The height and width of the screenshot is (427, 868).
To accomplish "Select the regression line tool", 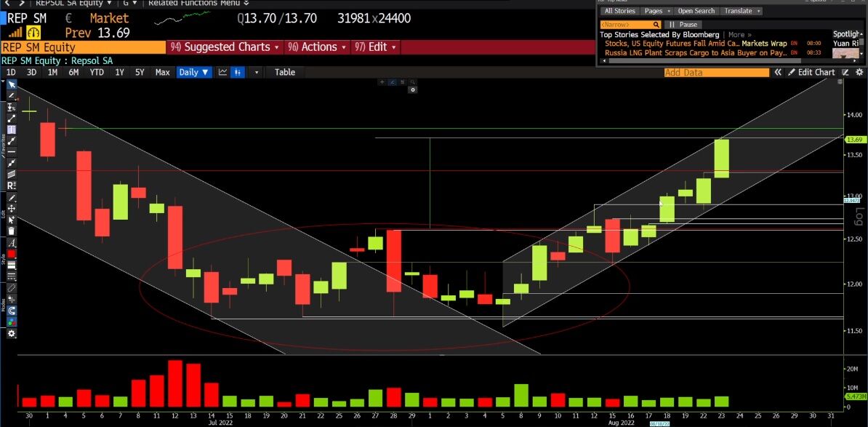I will click(x=12, y=163).
